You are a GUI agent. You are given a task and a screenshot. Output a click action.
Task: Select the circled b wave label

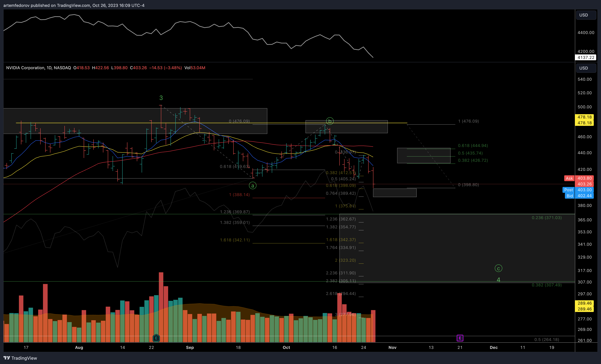[330, 121]
